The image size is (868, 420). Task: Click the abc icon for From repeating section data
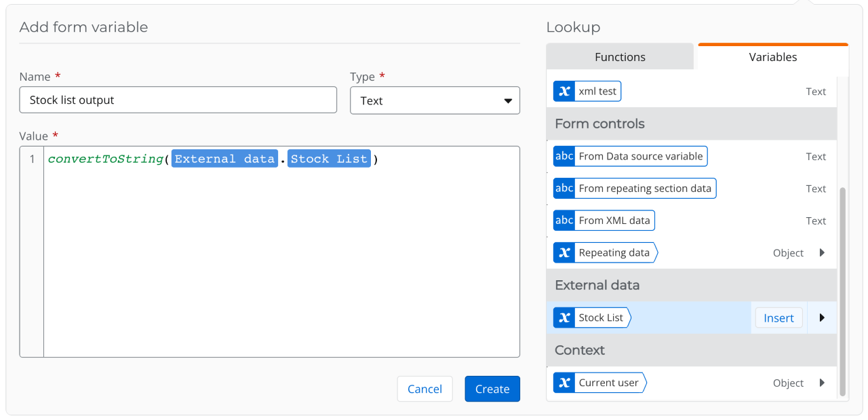pyautogui.click(x=564, y=189)
